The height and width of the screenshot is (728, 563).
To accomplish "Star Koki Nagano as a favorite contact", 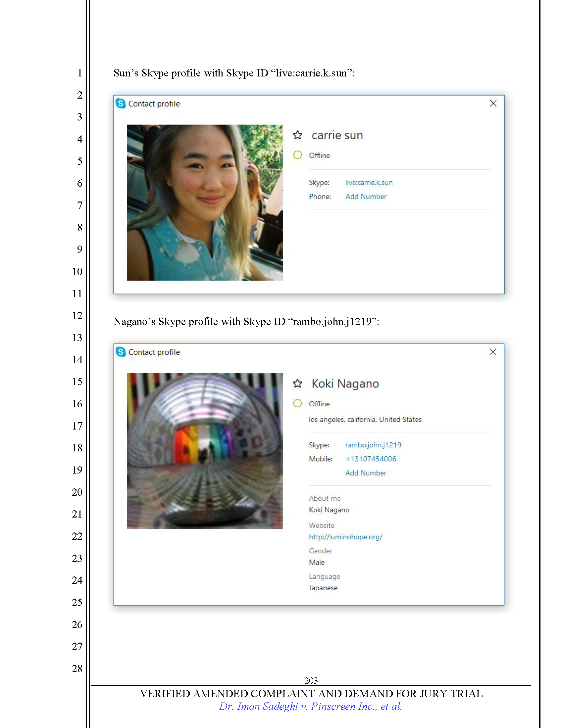I will [x=297, y=384].
